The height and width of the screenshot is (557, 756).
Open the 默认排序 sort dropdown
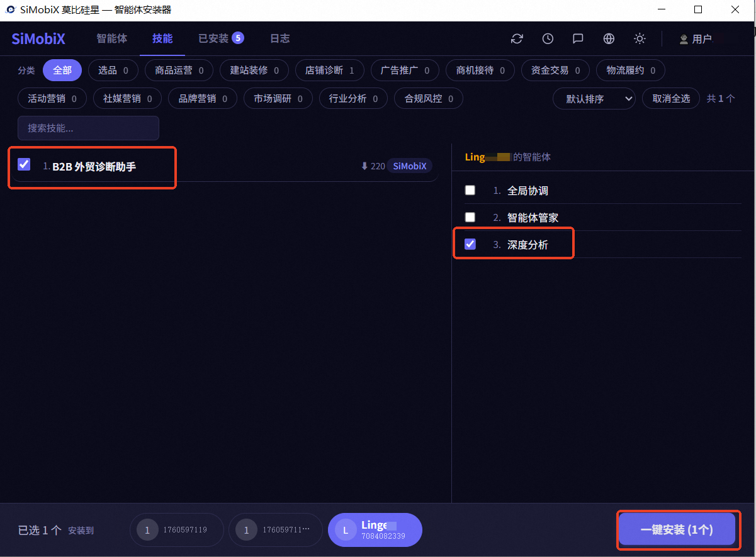click(594, 99)
